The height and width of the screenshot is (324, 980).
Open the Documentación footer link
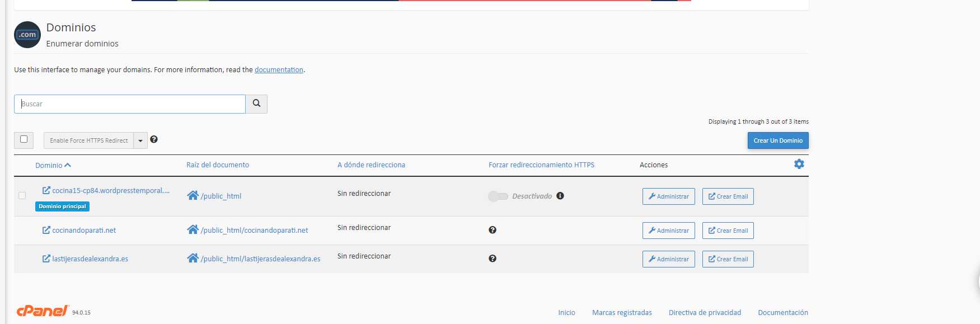click(783, 312)
